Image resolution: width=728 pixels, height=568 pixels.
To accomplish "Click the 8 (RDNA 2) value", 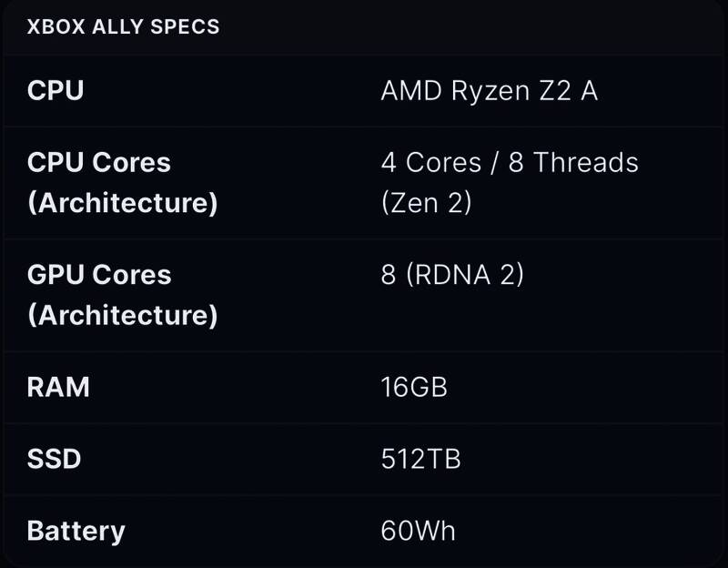I will pos(452,275).
